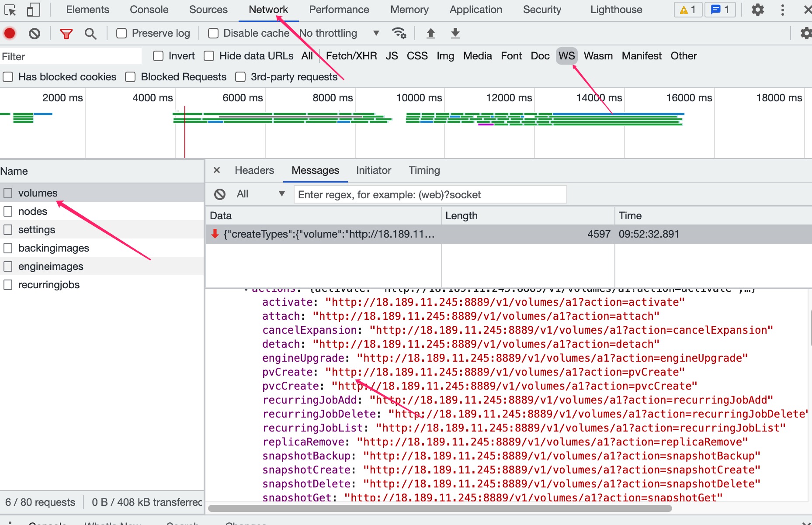The height and width of the screenshot is (525, 812).
Task: Open network conditions icon
Action: click(399, 33)
